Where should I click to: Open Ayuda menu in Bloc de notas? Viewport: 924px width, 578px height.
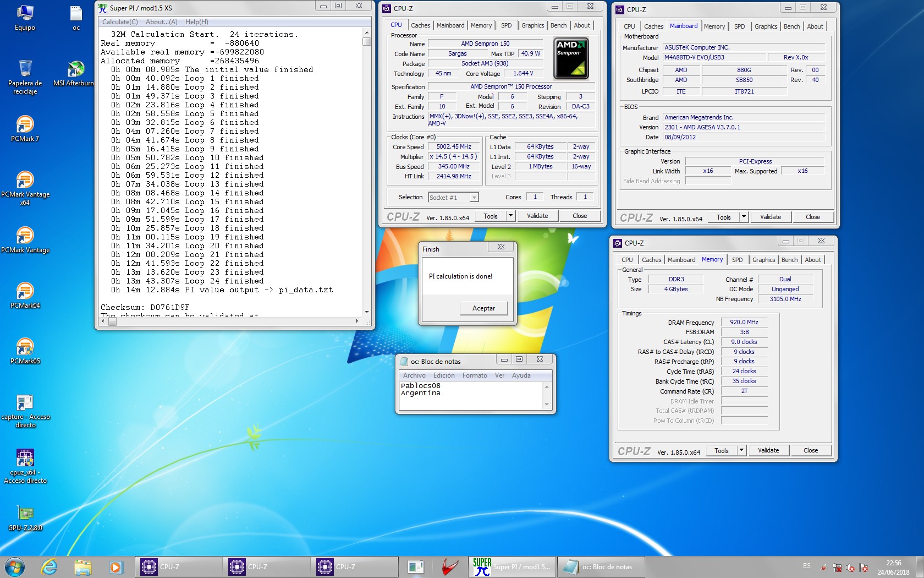pos(521,375)
